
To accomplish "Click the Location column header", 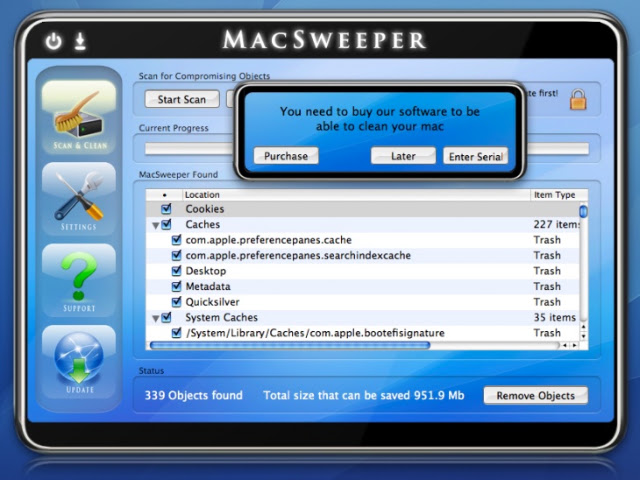I will click(356, 195).
